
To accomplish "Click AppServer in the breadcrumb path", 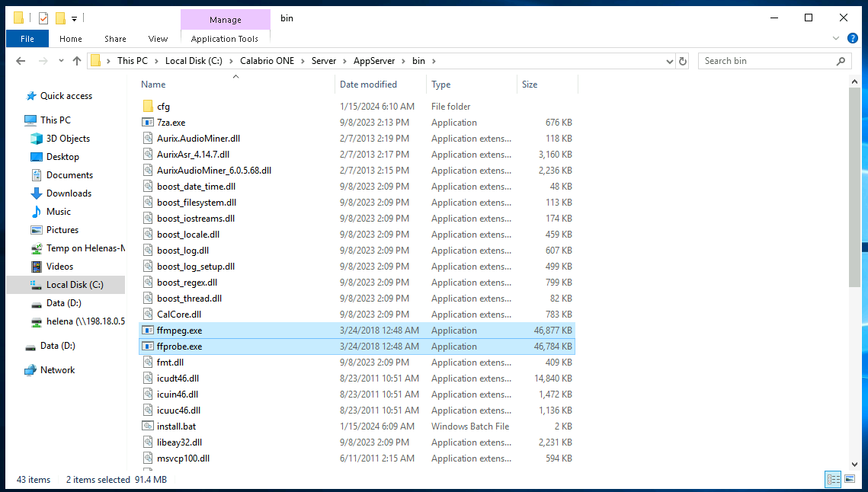I will pyautogui.click(x=373, y=61).
